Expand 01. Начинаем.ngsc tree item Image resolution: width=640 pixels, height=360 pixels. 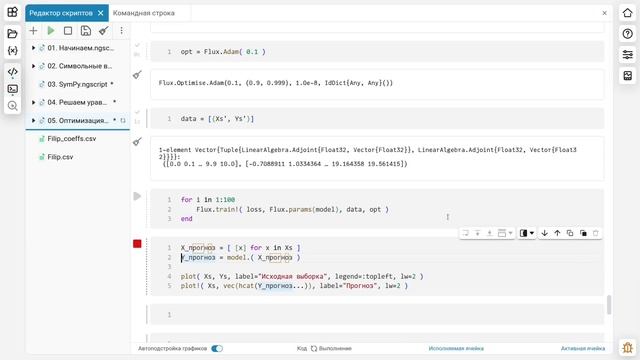pyautogui.click(x=33, y=48)
